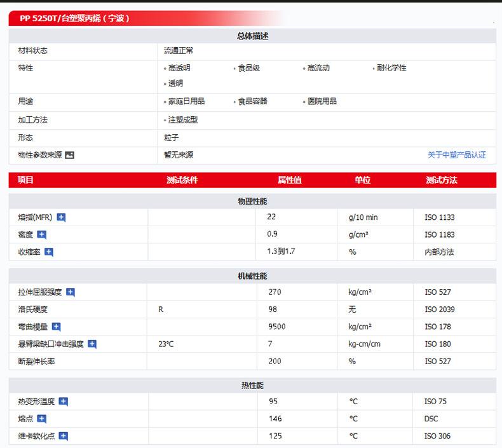Click the plus icon next to 拉伸屈服强度
This screenshot has height=448, width=502.
click(71, 292)
